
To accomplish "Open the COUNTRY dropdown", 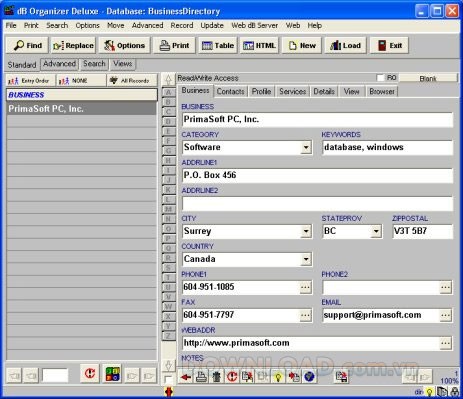I will click(x=306, y=259).
